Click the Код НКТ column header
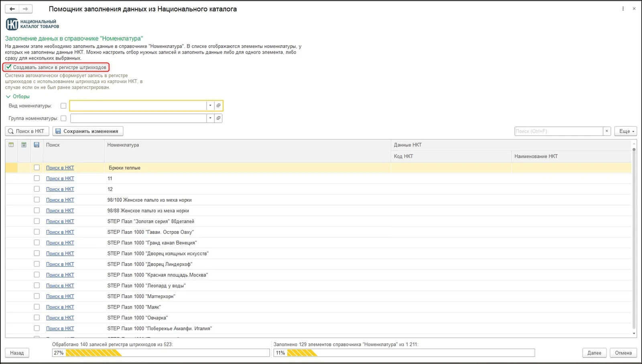 pos(451,156)
